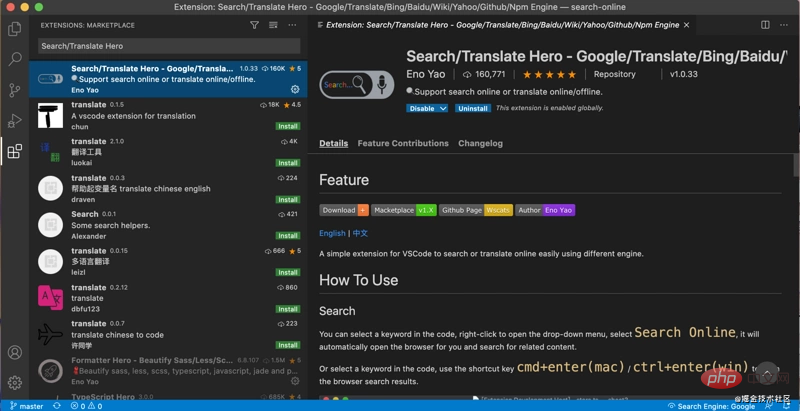This screenshot has width=800, height=411.
Task: Open the Disable dropdown arrow
Action: coord(443,108)
